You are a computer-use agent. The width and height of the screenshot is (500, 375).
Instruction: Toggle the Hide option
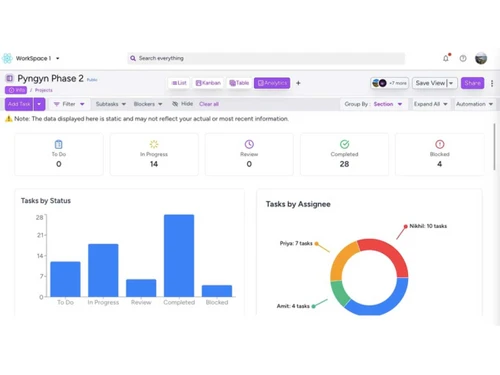point(183,104)
